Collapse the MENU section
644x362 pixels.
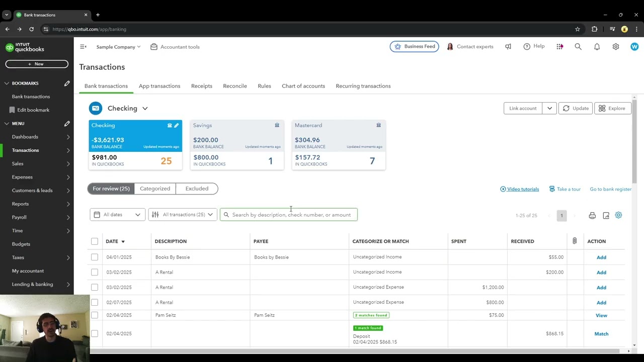[7, 124]
